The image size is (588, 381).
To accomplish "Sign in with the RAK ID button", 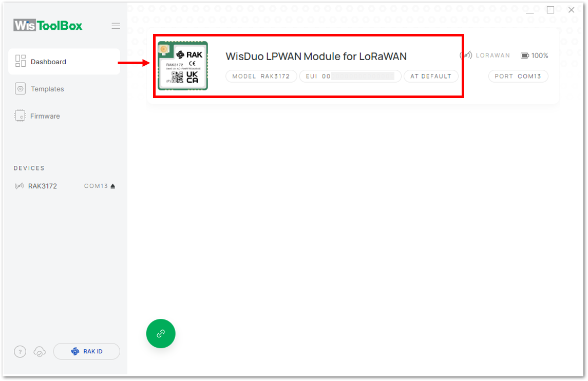I will tap(87, 351).
